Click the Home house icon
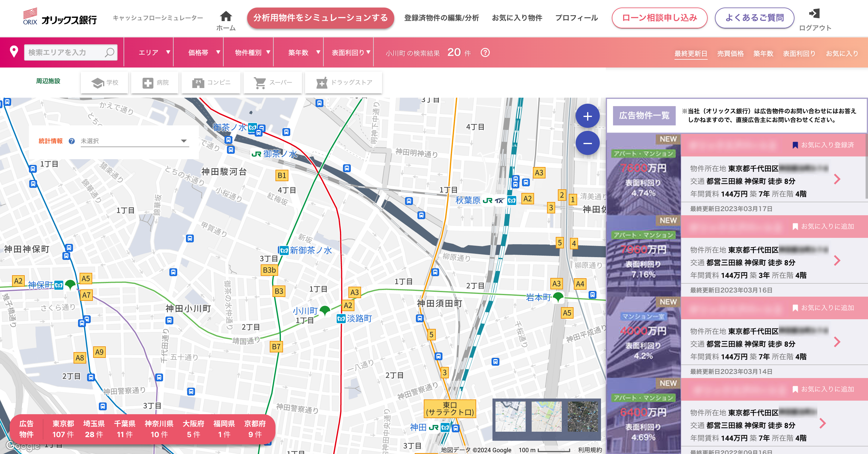This screenshot has height=454, width=868. 226,16
